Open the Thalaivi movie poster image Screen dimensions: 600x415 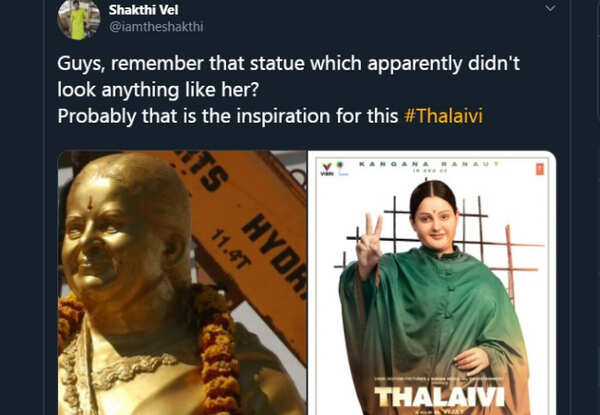pos(432,283)
